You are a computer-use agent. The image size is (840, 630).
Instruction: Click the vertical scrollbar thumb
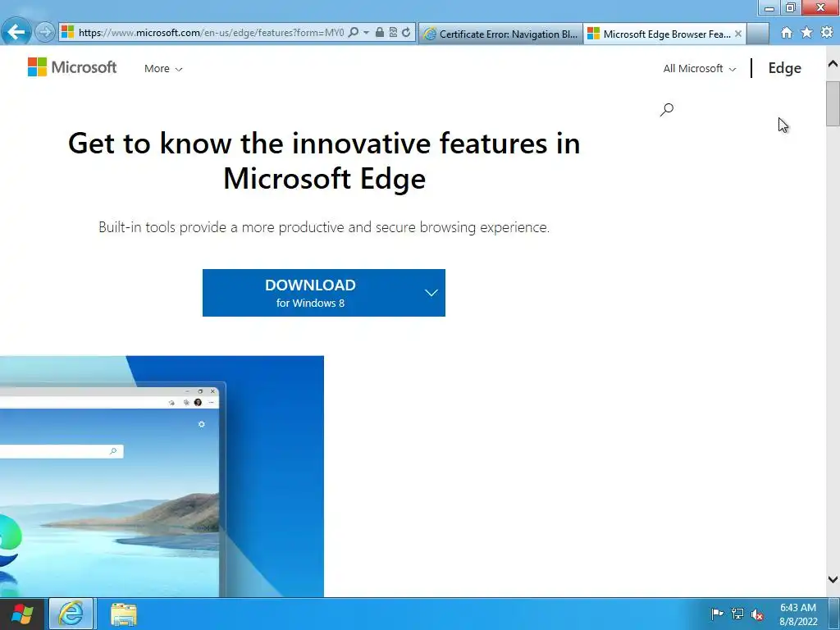coord(833,103)
